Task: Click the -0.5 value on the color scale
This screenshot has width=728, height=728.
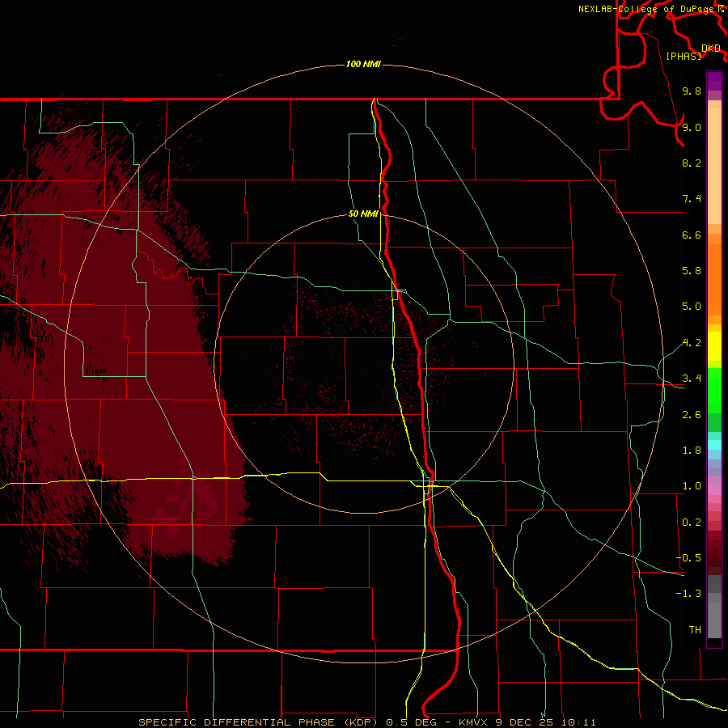Action: tap(688, 558)
